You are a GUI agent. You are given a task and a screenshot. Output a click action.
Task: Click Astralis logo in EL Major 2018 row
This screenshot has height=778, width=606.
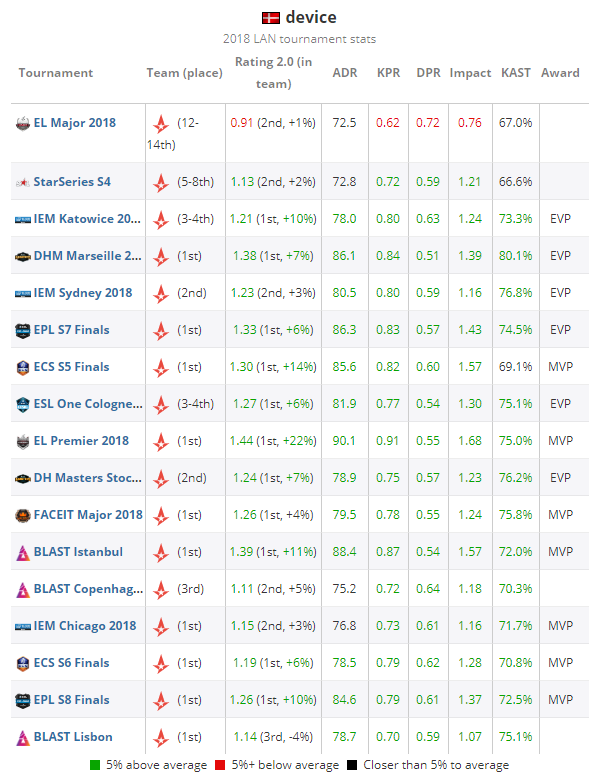[161, 124]
